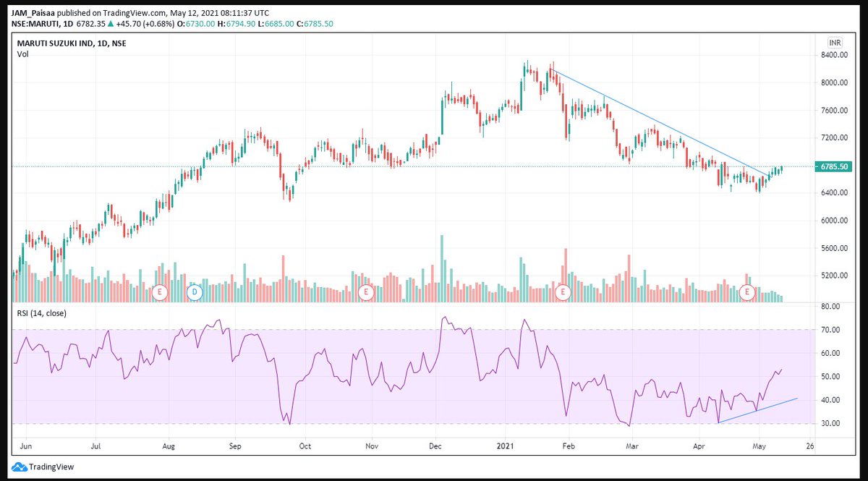Open the dividend marker D near Aug
This screenshot has width=868, height=481.
point(193,292)
